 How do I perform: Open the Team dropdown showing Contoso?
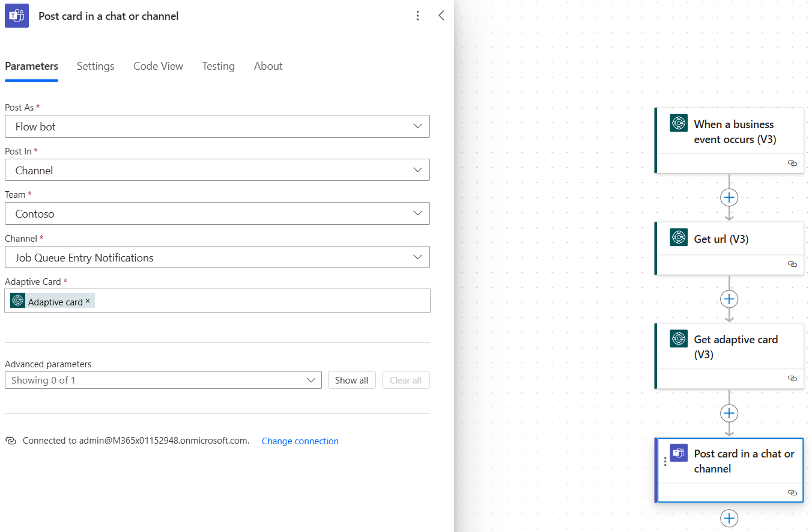point(217,213)
